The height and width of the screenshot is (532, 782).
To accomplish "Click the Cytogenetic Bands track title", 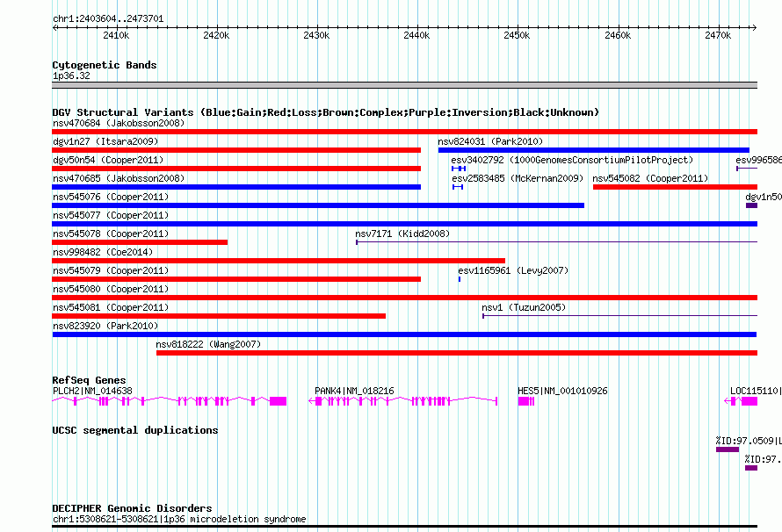I will click(x=105, y=65).
